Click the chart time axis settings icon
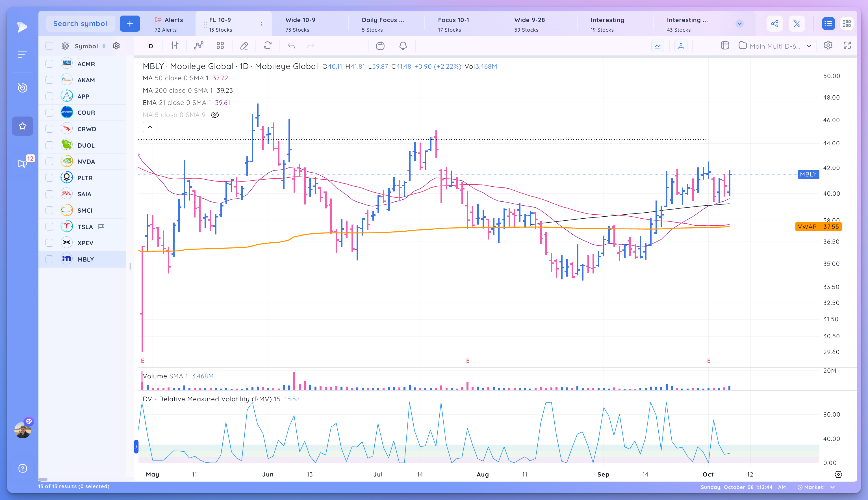 (839, 474)
